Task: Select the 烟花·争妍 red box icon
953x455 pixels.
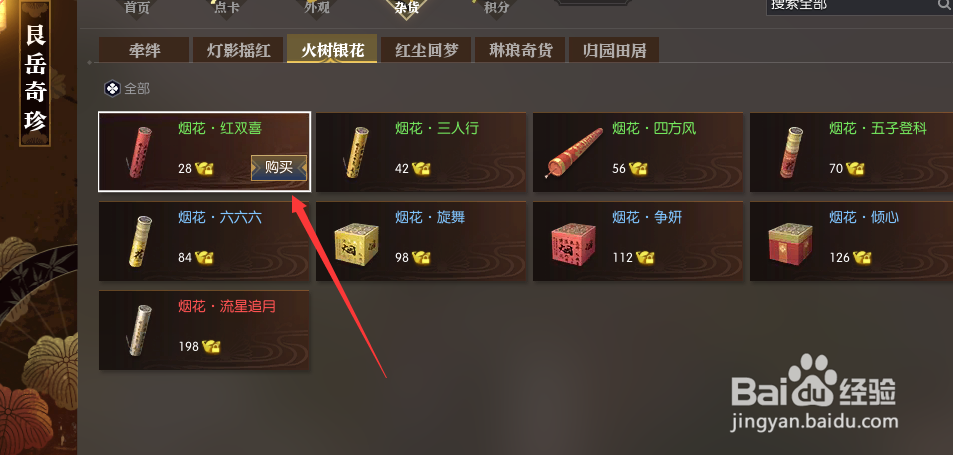Action: 573,244
